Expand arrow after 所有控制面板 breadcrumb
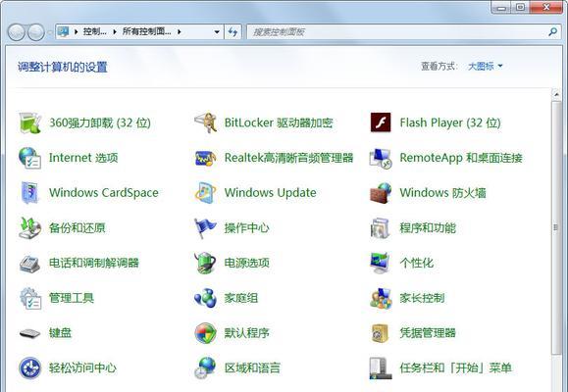568x392 pixels. 179,32
